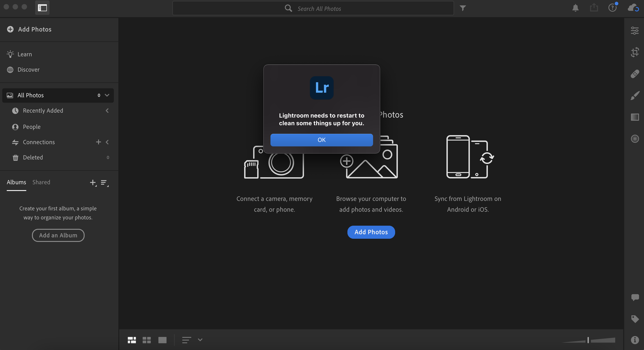Viewport: 644px width, 350px height.
Task: Toggle the Shared albums tab
Action: 41,182
